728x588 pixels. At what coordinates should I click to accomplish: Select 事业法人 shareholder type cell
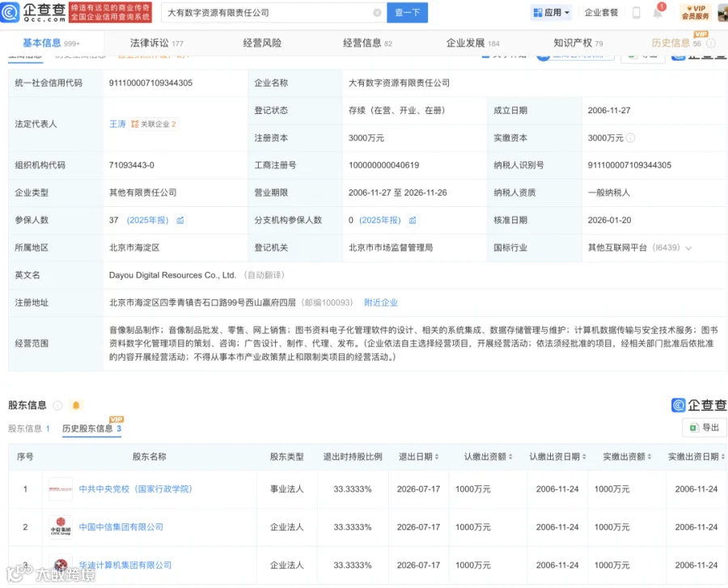click(x=287, y=489)
